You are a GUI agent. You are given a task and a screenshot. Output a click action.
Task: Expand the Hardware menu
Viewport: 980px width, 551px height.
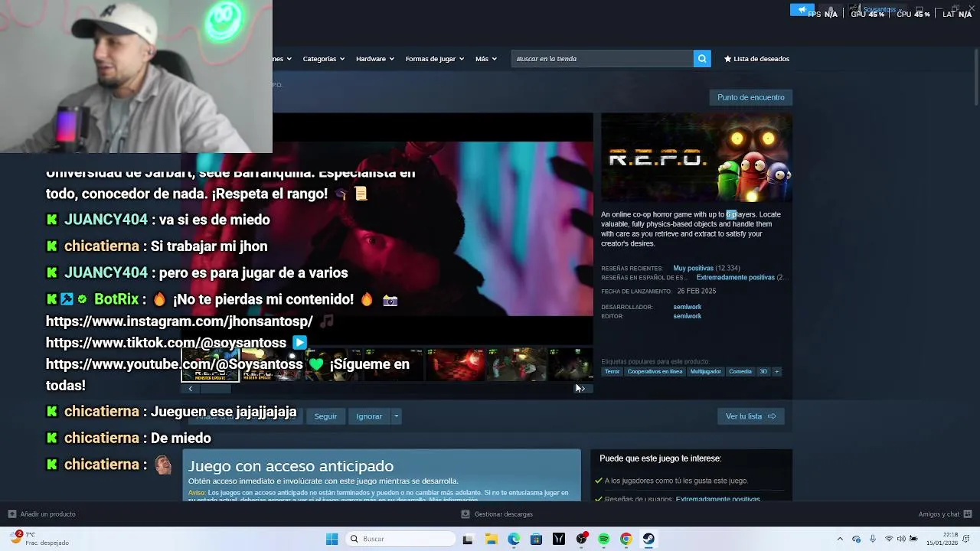374,59
